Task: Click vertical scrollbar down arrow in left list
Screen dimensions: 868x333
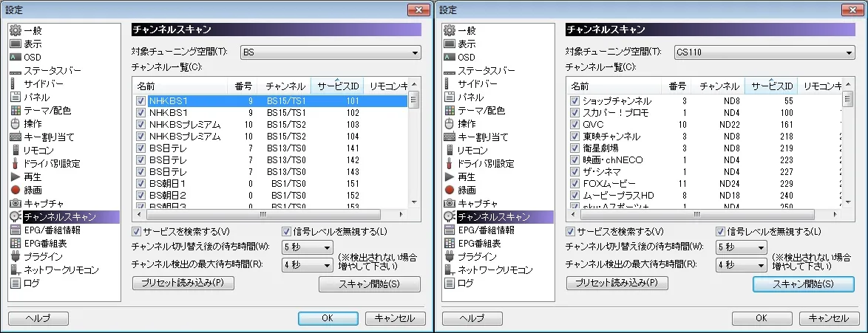Action: tap(413, 203)
